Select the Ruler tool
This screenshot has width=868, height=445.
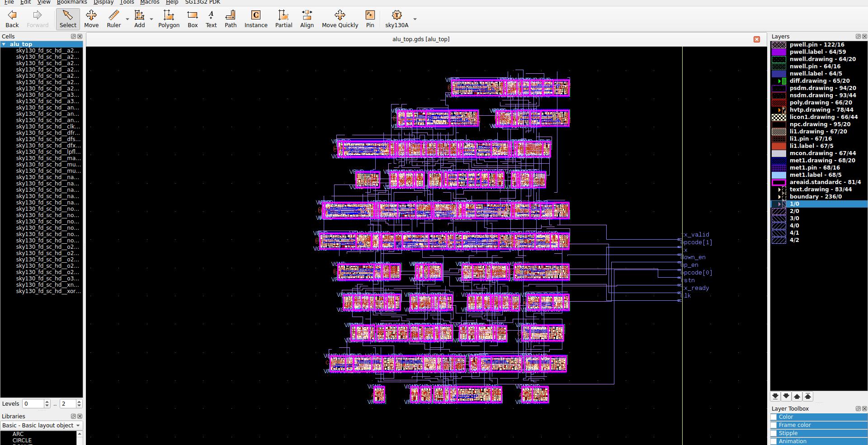[113, 19]
